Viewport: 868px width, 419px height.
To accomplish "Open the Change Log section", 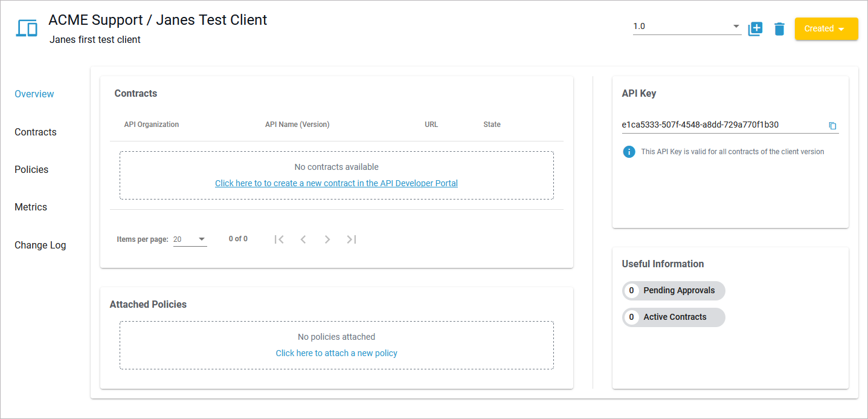I will pos(40,245).
